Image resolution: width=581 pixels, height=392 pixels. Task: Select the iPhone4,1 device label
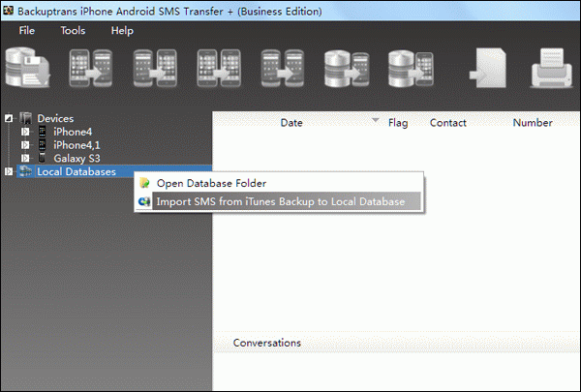click(x=76, y=145)
